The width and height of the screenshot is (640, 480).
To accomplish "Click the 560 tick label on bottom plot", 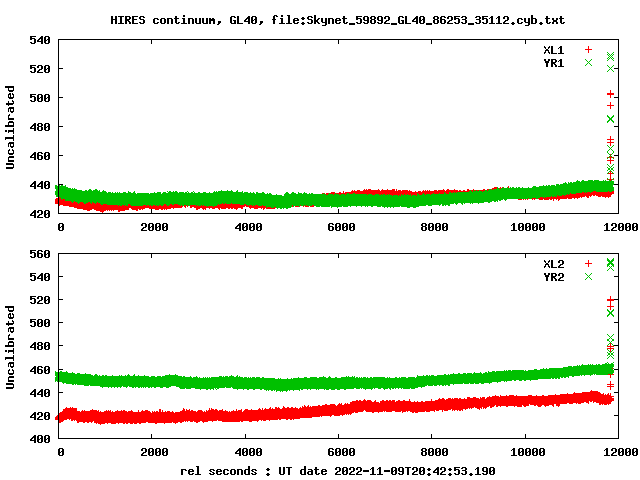I will (40, 254).
